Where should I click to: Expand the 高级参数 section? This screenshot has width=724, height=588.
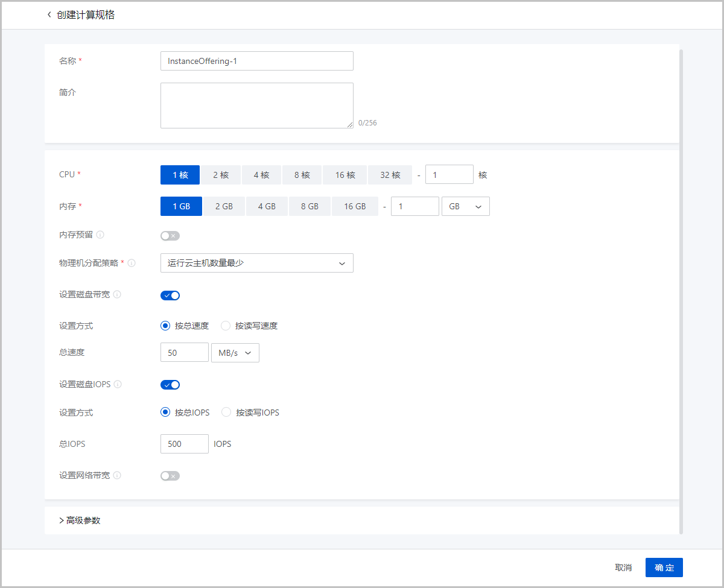click(x=80, y=520)
